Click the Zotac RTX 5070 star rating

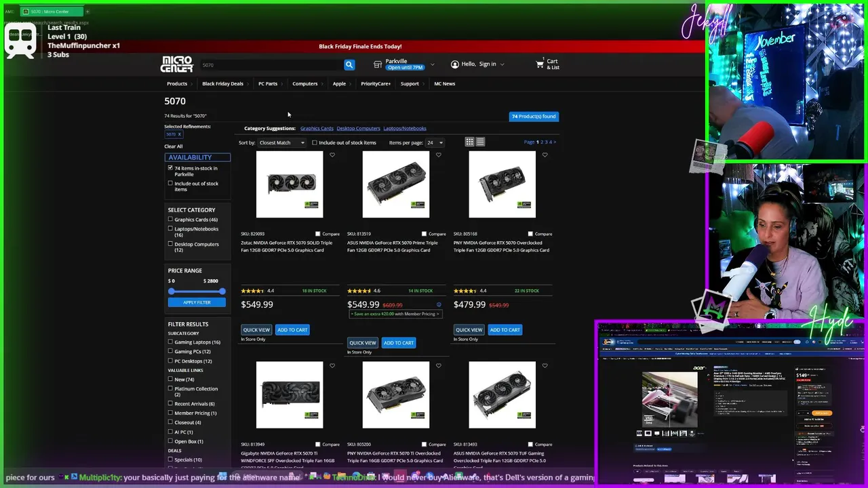pyautogui.click(x=252, y=291)
